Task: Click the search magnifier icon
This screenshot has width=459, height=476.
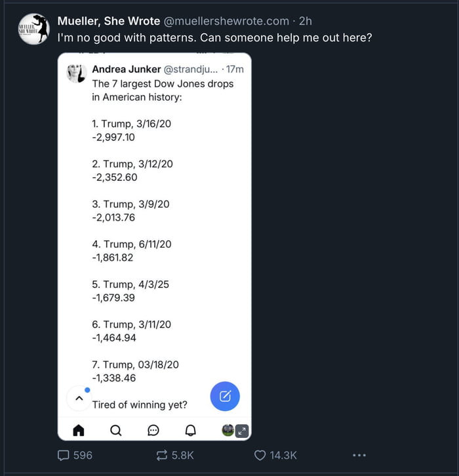Action: point(116,430)
